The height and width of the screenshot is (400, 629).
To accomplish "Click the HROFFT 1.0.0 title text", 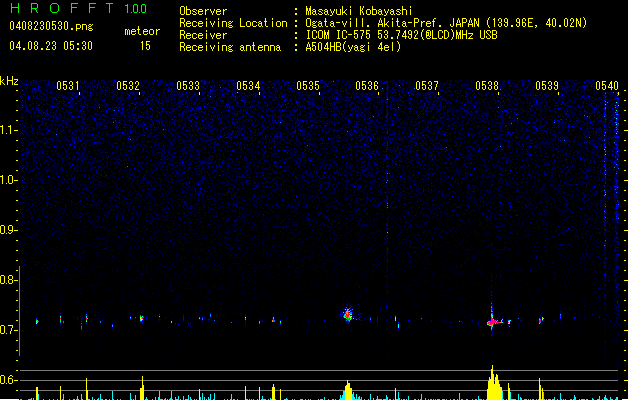I will click(x=79, y=8).
